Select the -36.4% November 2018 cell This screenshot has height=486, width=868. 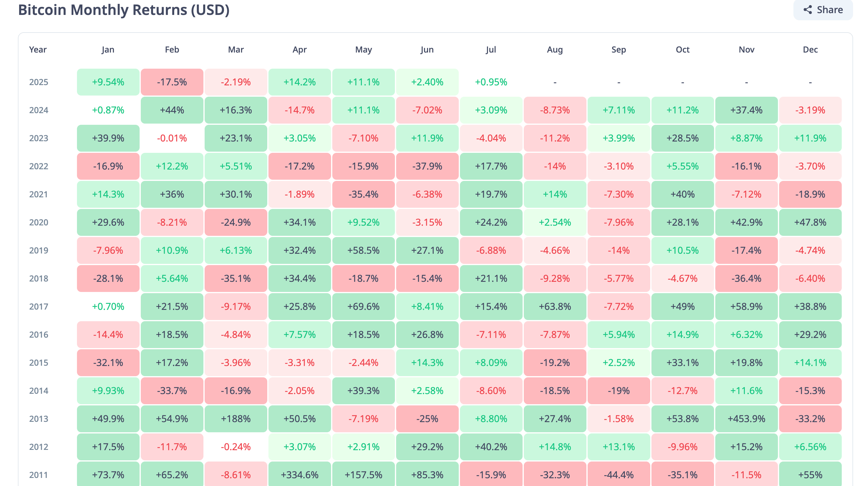(x=746, y=279)
